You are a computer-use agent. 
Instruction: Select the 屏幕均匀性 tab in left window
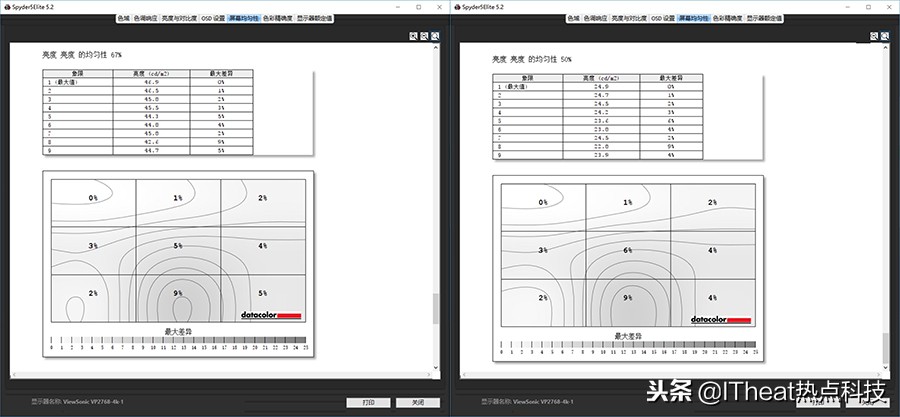[245, 18]
